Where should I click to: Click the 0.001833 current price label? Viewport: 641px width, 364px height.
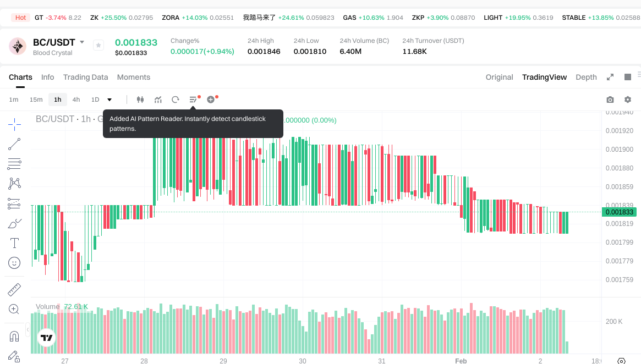620,212
